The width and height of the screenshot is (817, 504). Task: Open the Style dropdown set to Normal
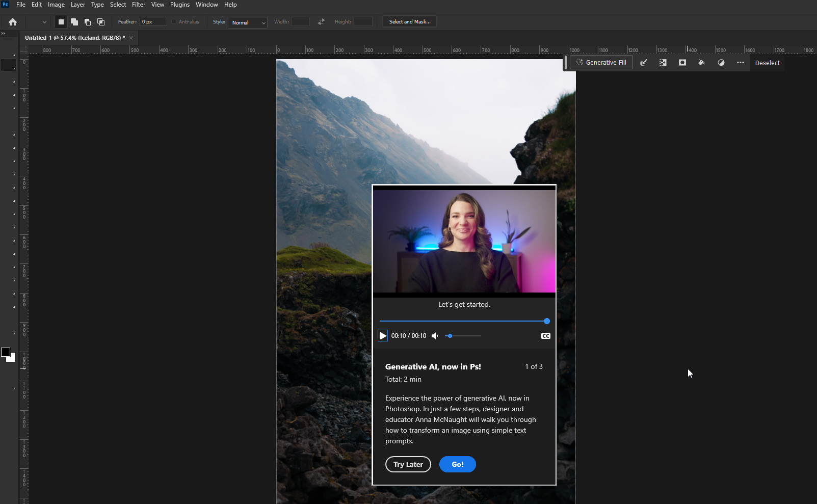click(x=248, y=22)
